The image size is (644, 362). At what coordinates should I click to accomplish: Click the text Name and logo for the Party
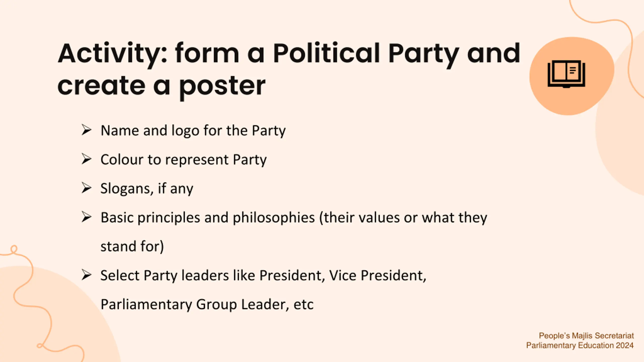point(193,131)
